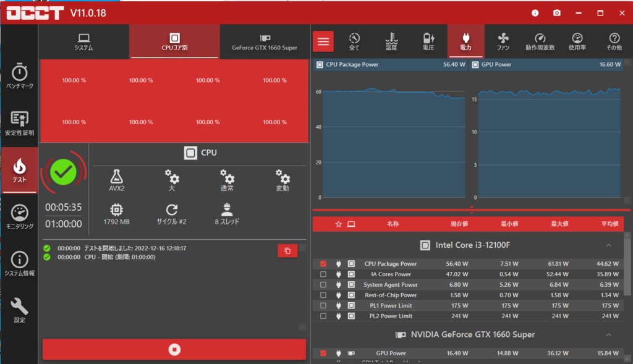Check PL1 Power Limit graph checkbox

point(323,305)
